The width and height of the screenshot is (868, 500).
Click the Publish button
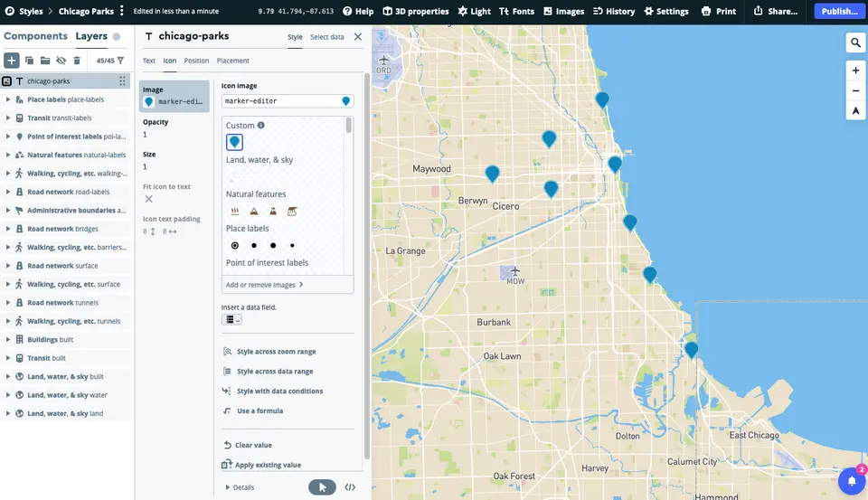pos(840,12)
